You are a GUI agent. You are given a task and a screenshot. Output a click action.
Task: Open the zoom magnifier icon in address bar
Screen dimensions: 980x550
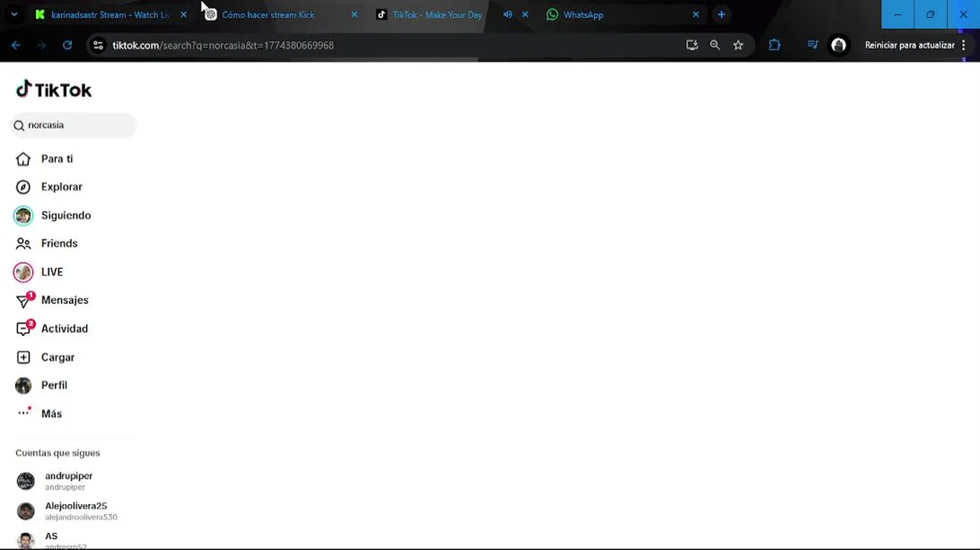715,45
